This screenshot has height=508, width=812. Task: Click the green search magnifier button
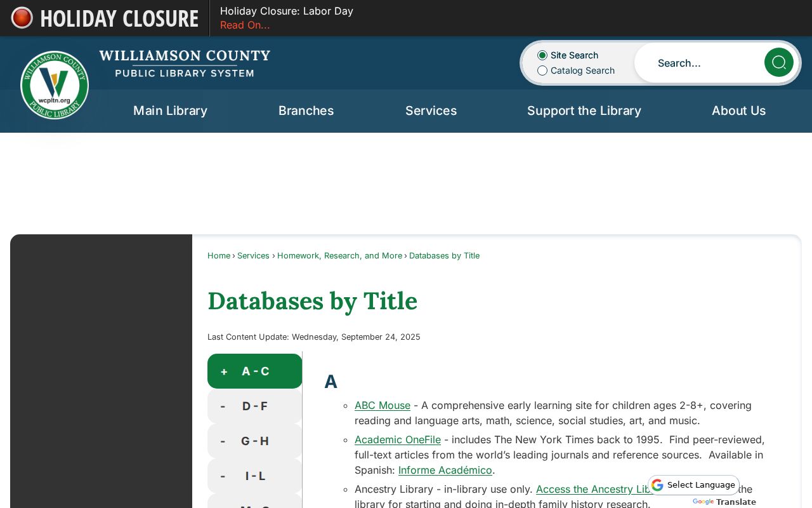(x=779, y=62)
